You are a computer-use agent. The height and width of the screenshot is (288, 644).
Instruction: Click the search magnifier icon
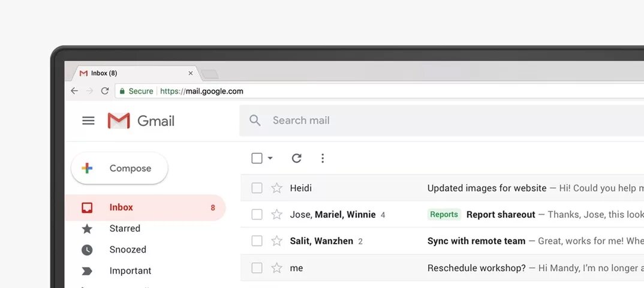click(x=255, y=121)
